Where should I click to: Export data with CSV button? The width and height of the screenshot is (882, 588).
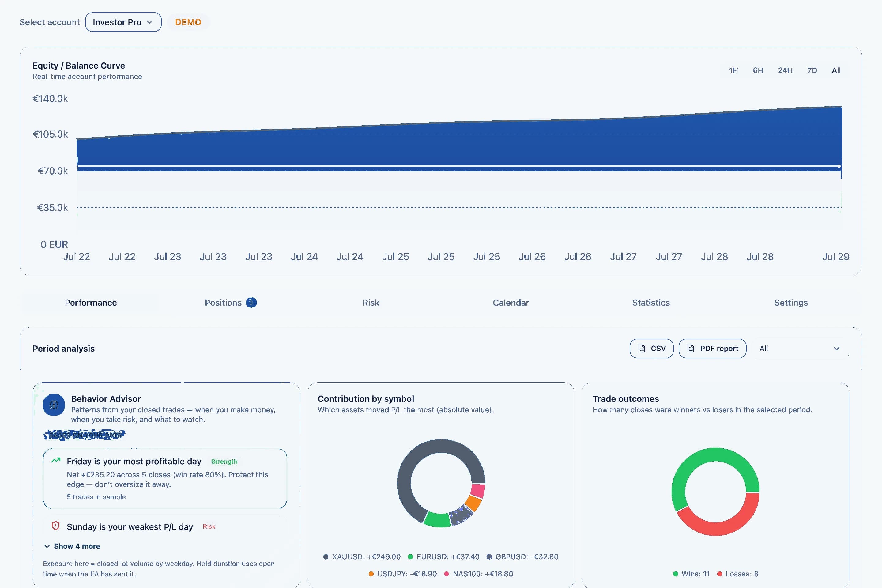point(651,349)
